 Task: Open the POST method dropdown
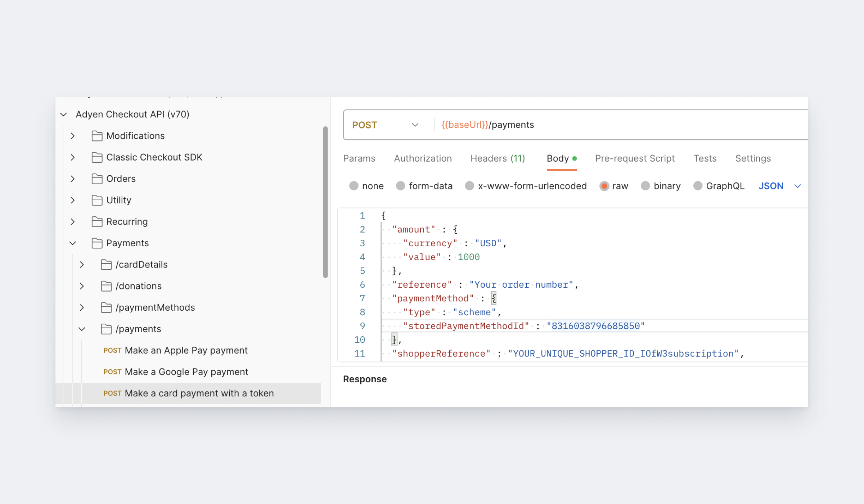tap(386, 125)
